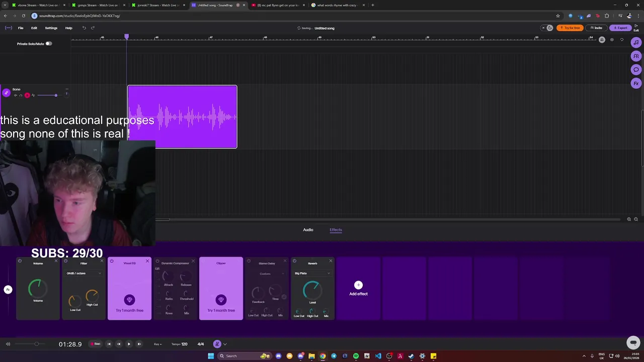Remove the Stereo Delay effect
644x362 pixels.
tap(285, 261)
